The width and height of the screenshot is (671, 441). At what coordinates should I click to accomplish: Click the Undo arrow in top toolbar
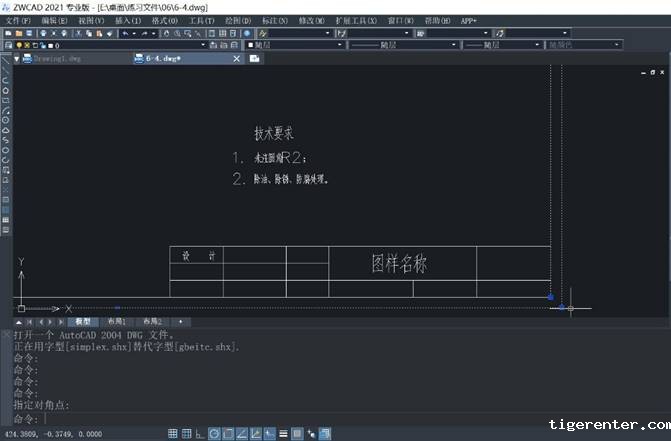tap(124, 33)
